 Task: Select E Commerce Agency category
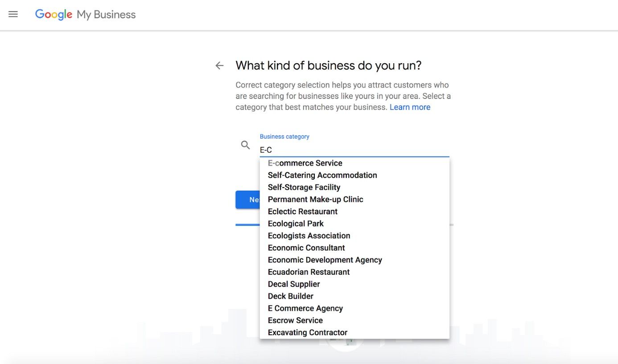305,308
